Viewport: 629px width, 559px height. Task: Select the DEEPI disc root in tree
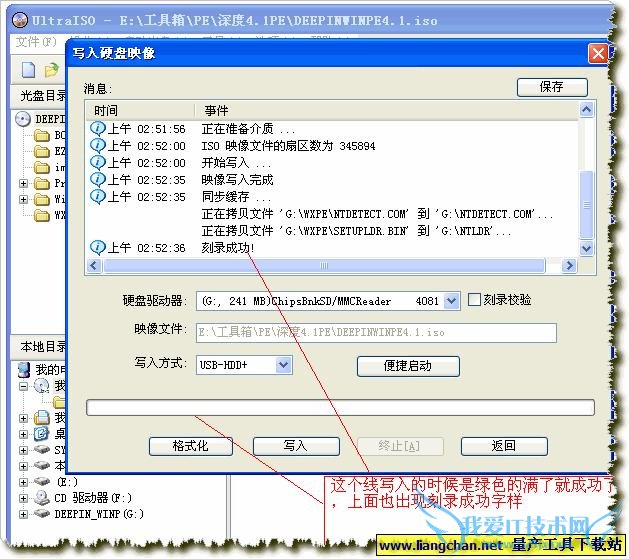[x=51, y=119]
